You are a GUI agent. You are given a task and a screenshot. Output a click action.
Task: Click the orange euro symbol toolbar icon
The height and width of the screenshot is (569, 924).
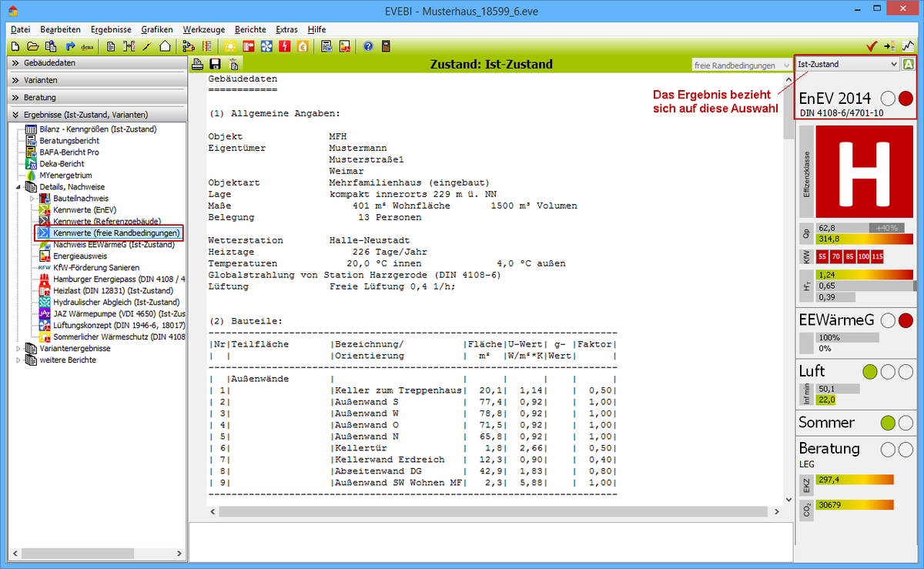click(302, 46)
